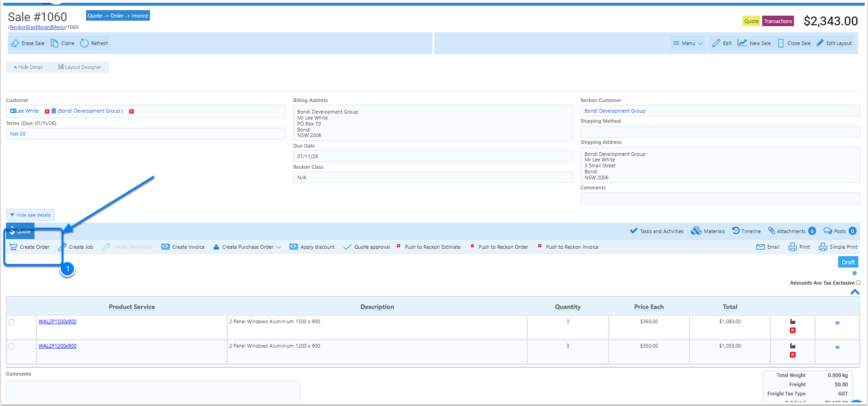Screen dimensions: 868x406
Task: Click the Simple Print icon
Action: coord(823,247)
